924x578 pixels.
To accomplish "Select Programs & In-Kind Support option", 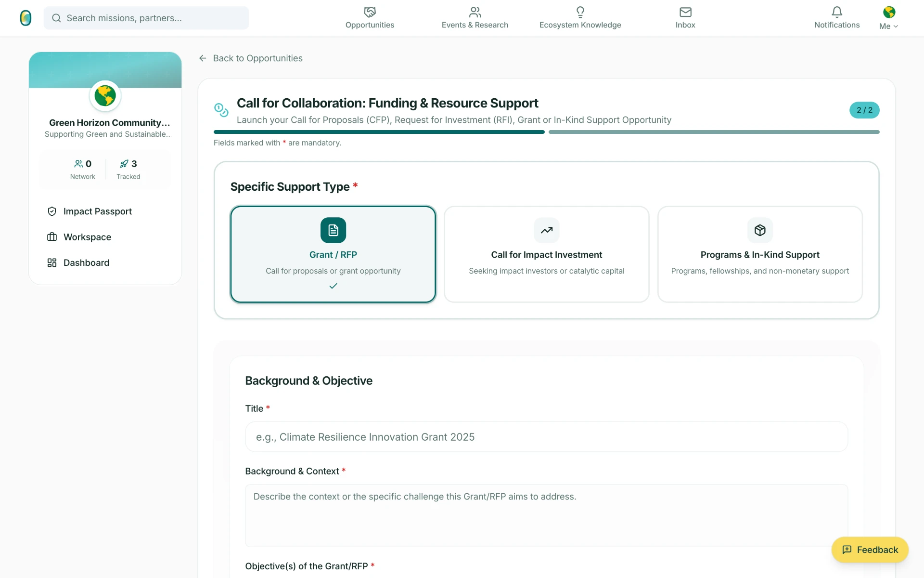I will coord(760,254).
